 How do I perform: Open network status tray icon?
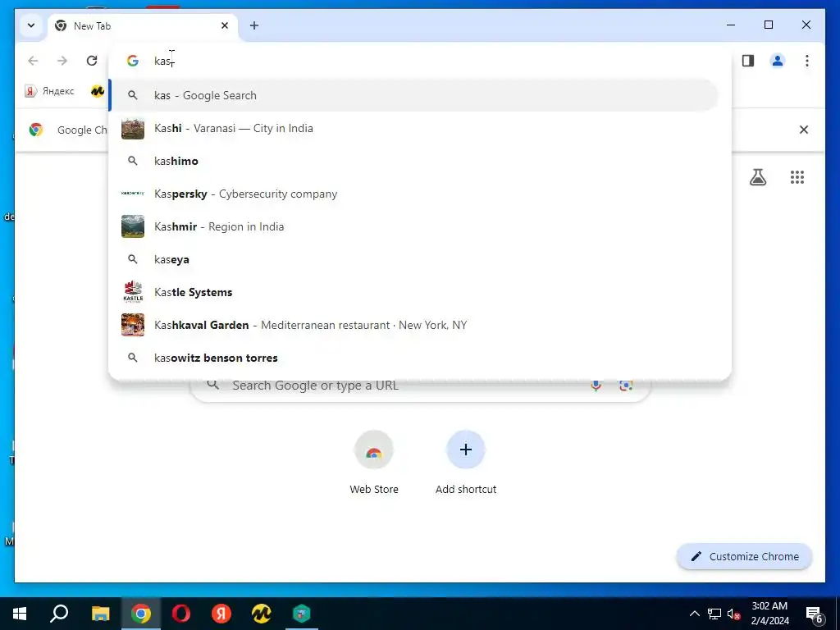point(714,614)
